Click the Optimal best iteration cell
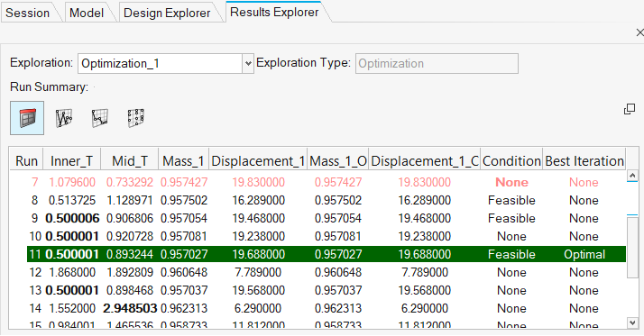Viewport: 644px width, 336px height. [x=584, y=254]
